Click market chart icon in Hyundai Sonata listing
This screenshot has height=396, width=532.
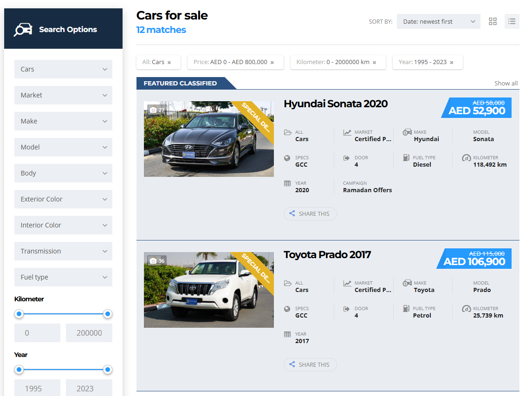(x=347, y=132)
